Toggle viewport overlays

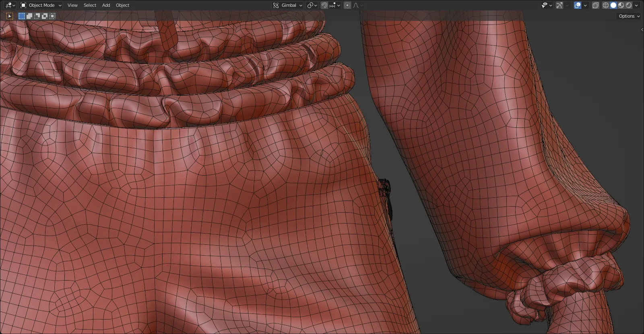pyautogui.click(x=578, y=5)
